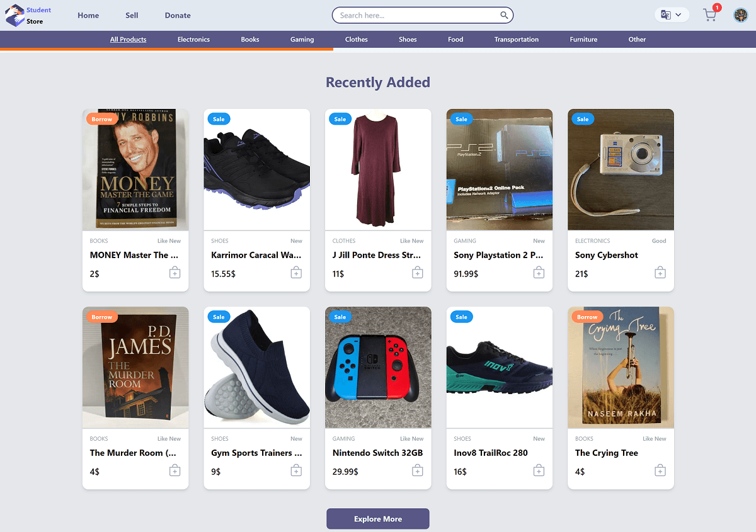Add Sony Cybershot to cart
Viewport: 756px width, 532px height.
660,273
